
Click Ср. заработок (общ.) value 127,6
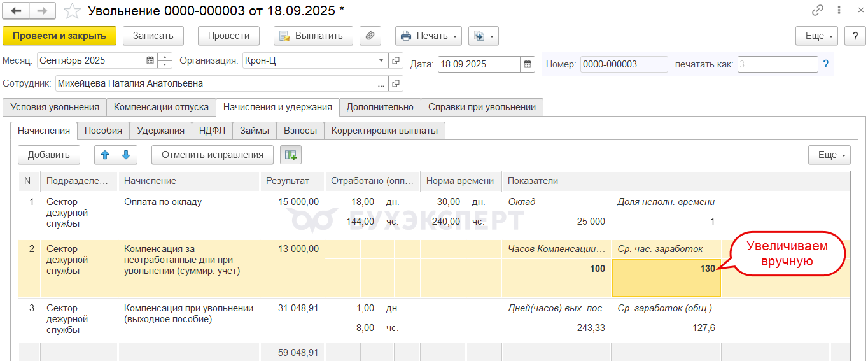coord(703,328)
